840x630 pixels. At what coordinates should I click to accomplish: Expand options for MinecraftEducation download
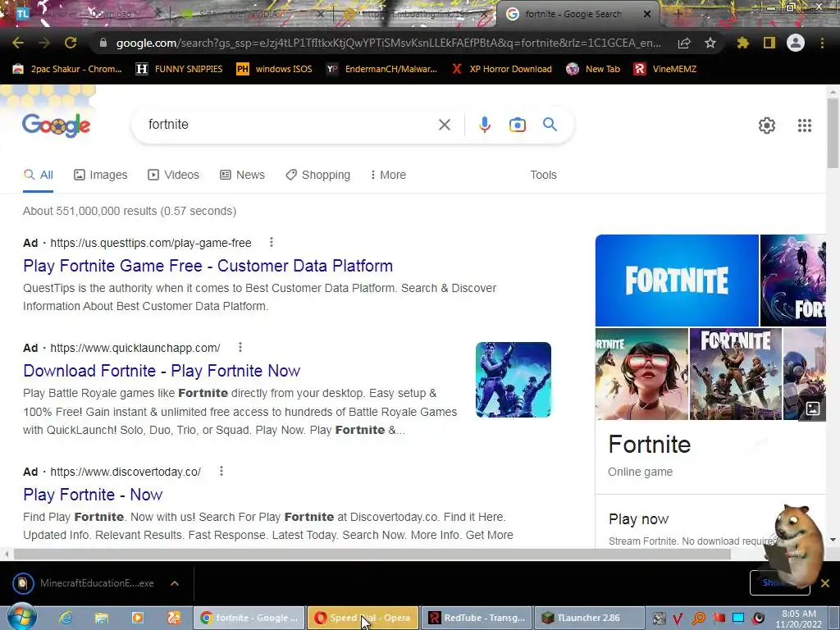175,583
